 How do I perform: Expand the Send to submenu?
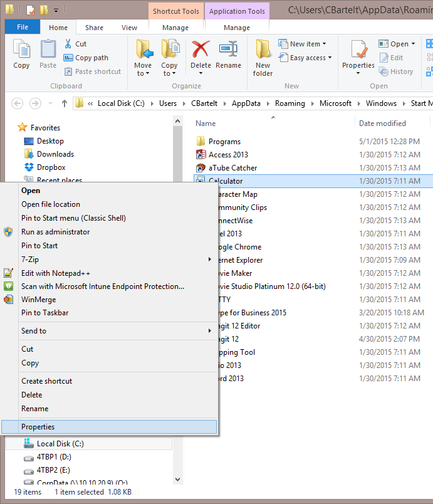210,330
